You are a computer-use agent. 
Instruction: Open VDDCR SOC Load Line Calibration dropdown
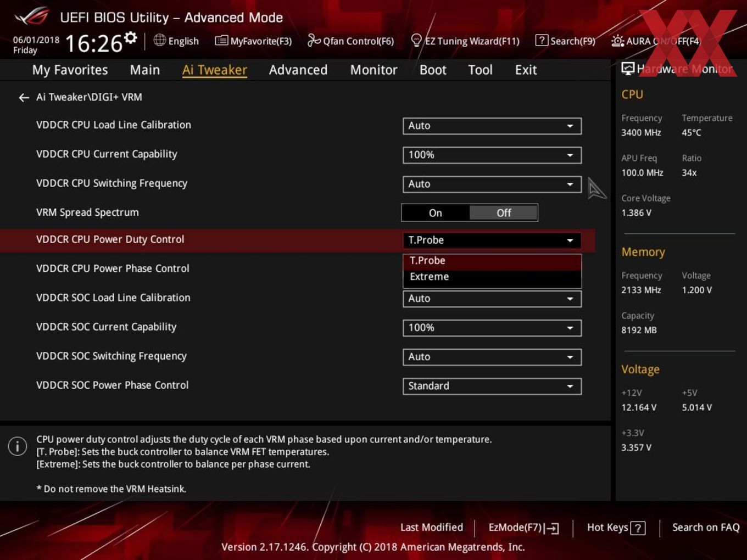click(x=492, y=299)
